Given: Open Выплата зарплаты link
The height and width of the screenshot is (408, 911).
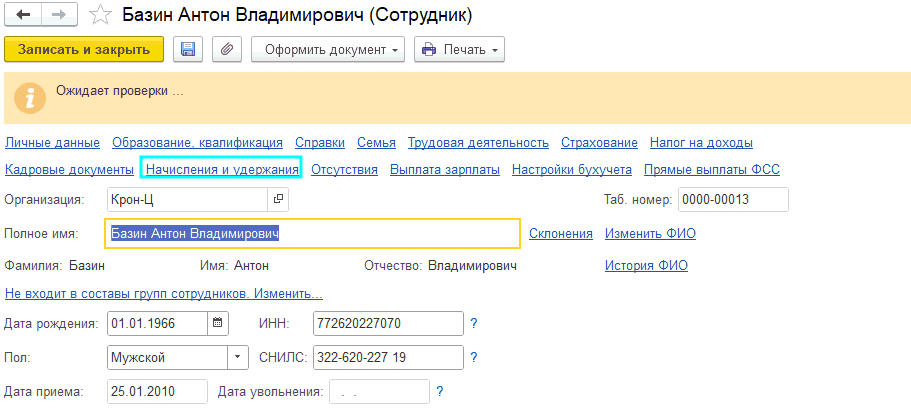Looking at the screenshot, I should 445,170.
